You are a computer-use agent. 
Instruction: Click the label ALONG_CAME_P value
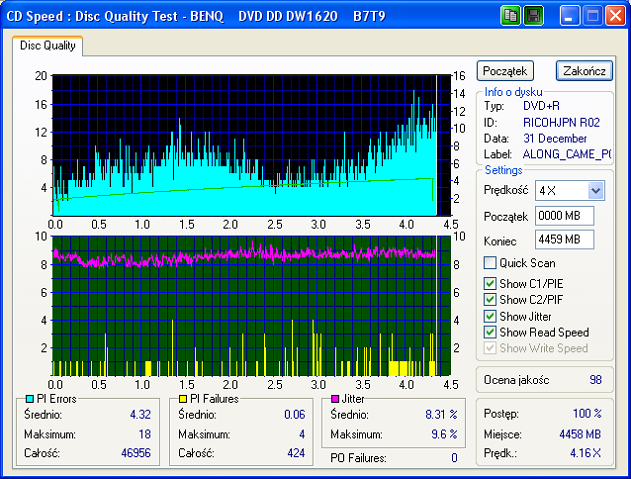(567, 154)
